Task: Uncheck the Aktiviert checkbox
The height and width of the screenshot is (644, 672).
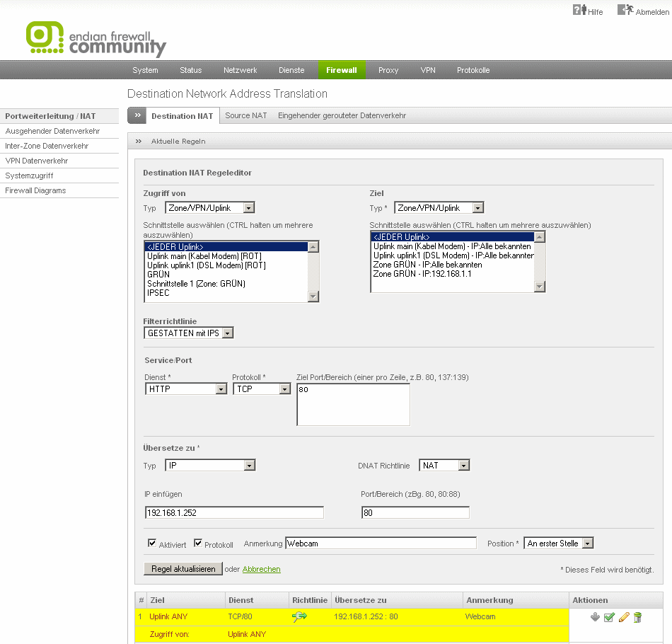Action: 152,543
